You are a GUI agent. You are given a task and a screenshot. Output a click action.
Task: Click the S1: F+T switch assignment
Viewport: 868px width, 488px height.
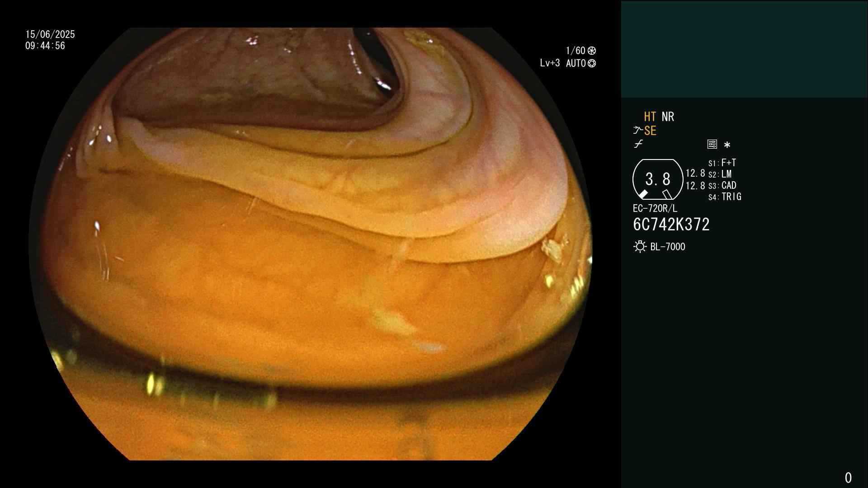722,163
